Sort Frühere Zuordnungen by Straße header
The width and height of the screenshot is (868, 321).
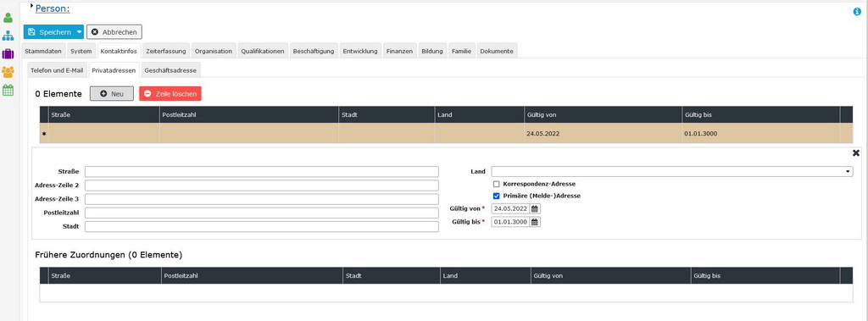pyautogui.click(x=104, y=275)
